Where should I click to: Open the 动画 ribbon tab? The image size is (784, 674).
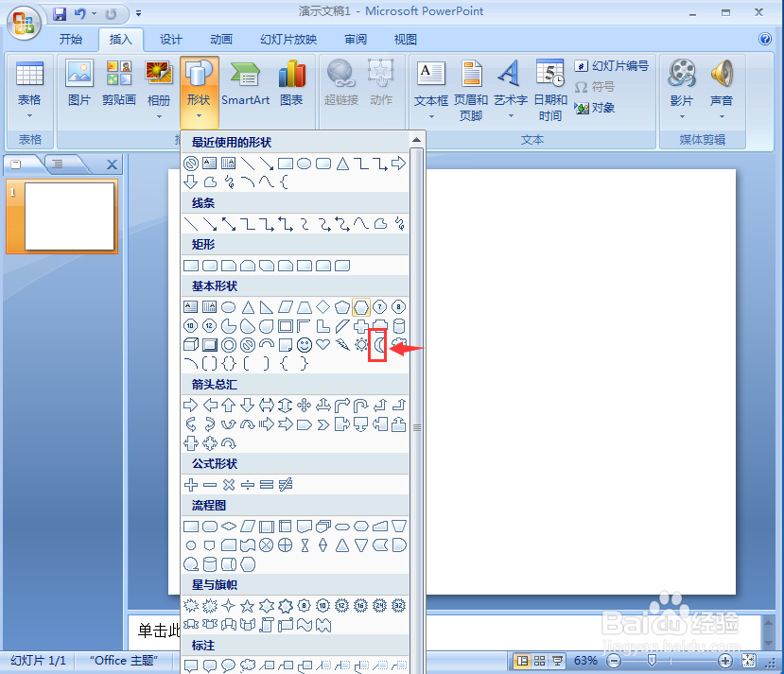pos(221,39)
